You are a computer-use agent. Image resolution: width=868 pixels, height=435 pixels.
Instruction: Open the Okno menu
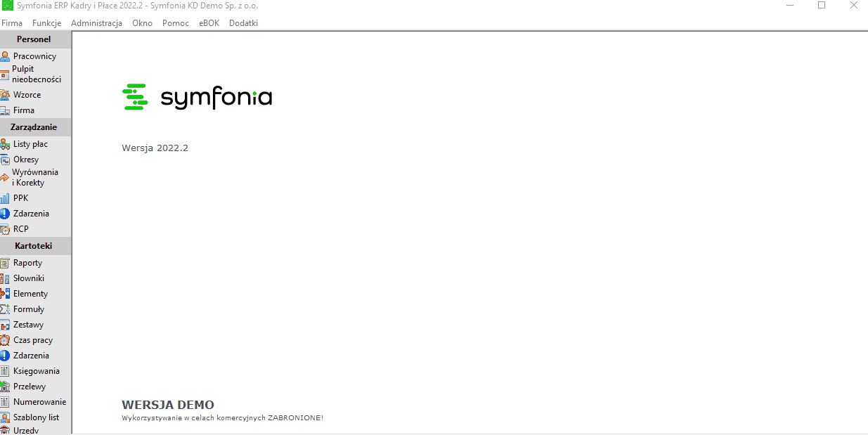coord(142,23)
